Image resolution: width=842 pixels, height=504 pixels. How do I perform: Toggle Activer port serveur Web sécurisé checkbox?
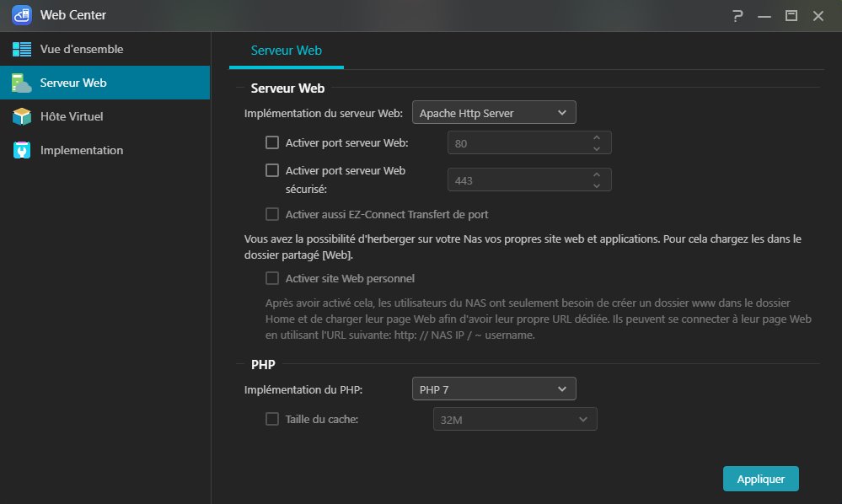[x=272, y=170]
